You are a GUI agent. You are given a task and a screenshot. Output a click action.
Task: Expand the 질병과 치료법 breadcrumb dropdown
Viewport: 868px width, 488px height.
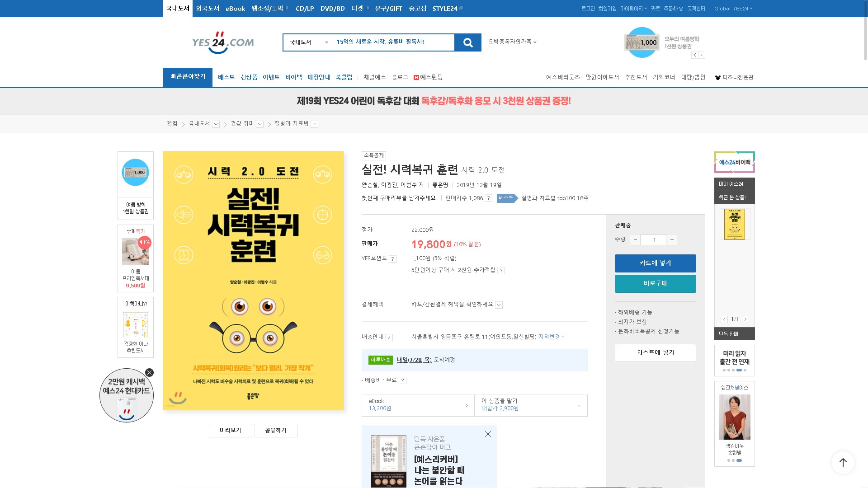(x=315, y=124)
